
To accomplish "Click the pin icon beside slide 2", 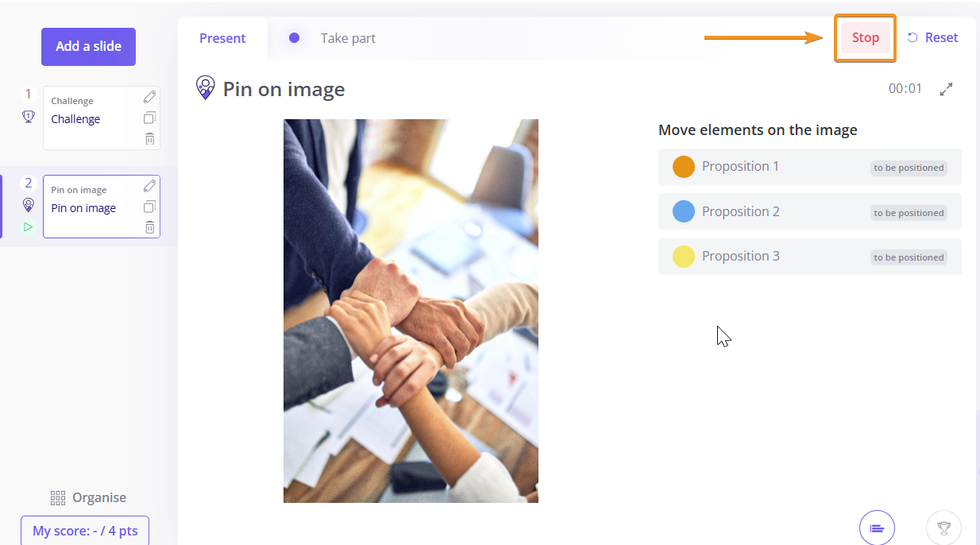I will click(x=29, y=206).
